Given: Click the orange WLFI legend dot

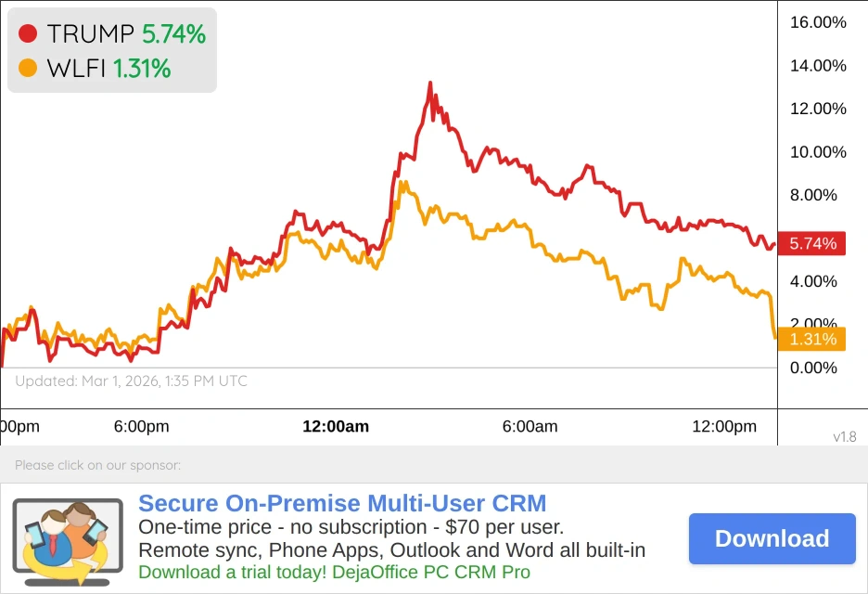Looking at the screenshot, I should click(28, 69).
